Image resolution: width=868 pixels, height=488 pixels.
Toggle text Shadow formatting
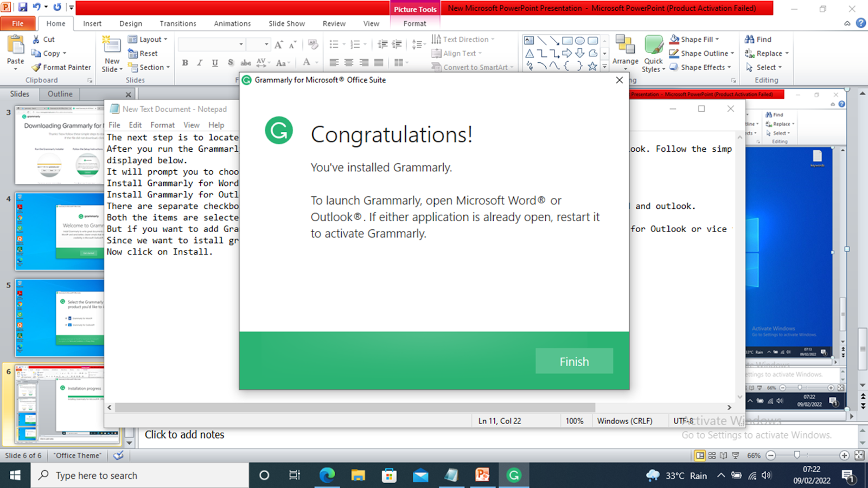coord(231,63)
